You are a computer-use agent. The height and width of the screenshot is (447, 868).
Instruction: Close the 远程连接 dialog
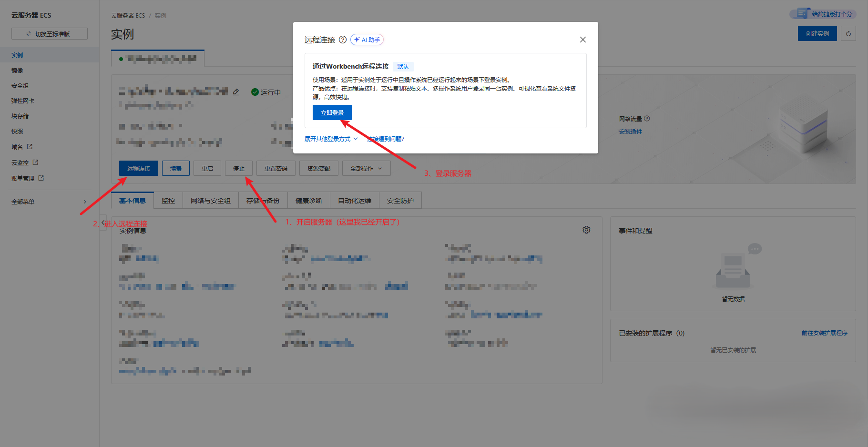pos(582,40)
